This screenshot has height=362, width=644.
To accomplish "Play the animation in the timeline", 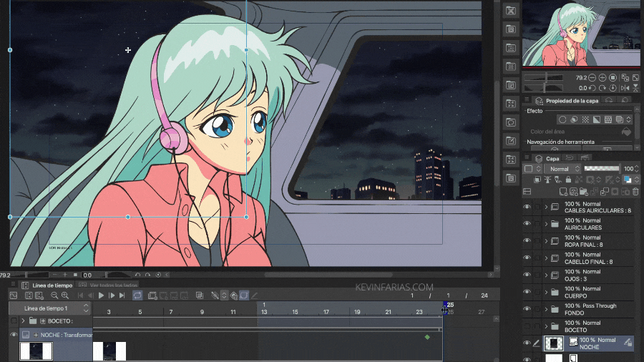I will click(101, 295).
